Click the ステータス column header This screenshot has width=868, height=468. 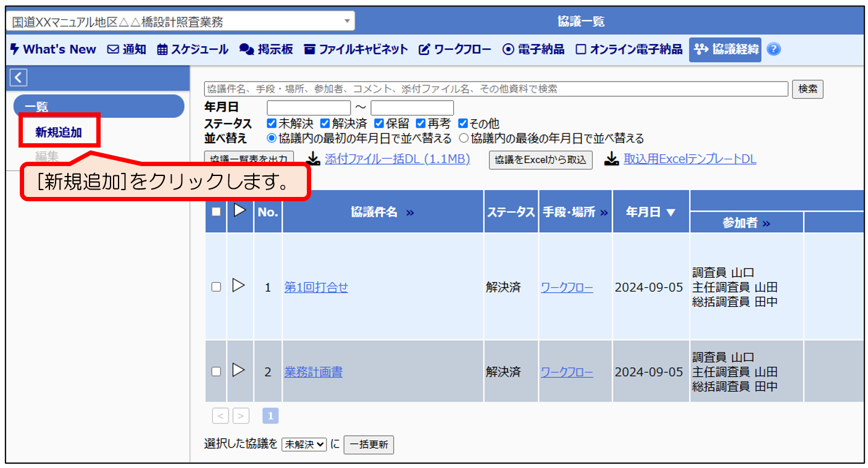(x=511, y=212)
